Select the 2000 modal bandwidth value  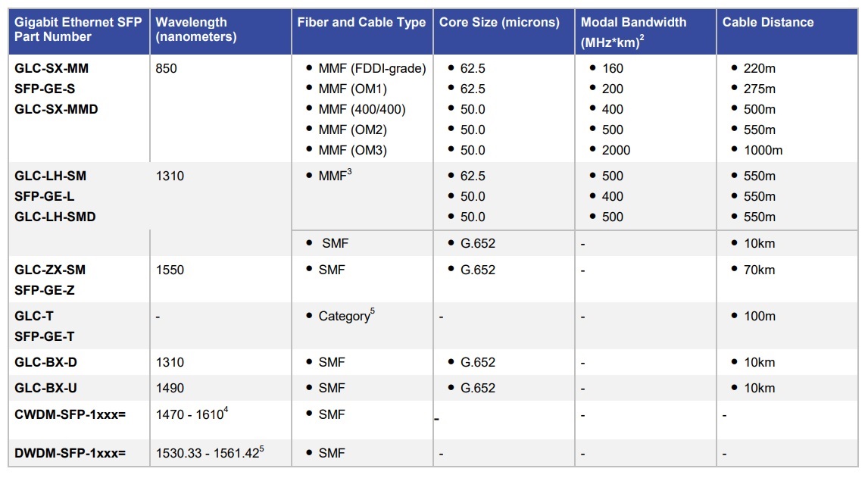(617, 151)
